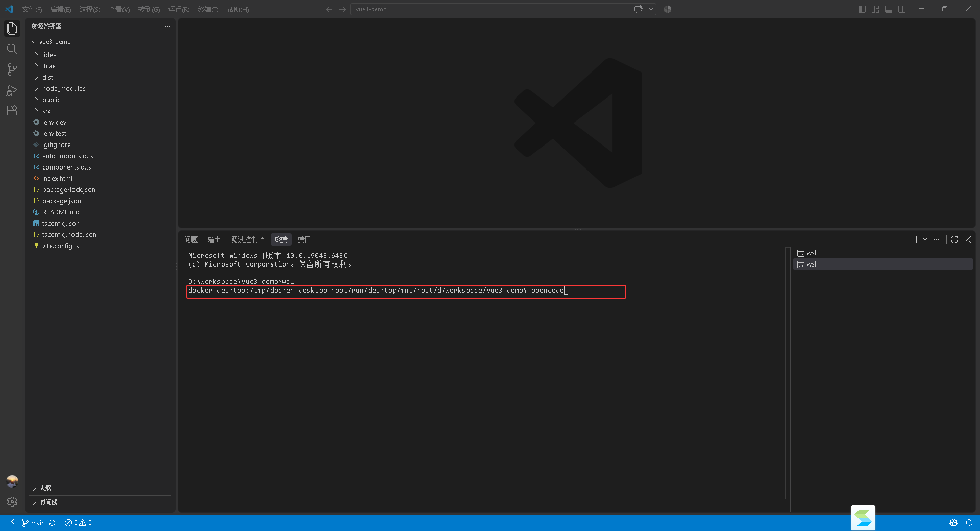Viewport: 980px width, 531px height.
Task: Toggle the bottom panel visibility
Action: point(889,9)
